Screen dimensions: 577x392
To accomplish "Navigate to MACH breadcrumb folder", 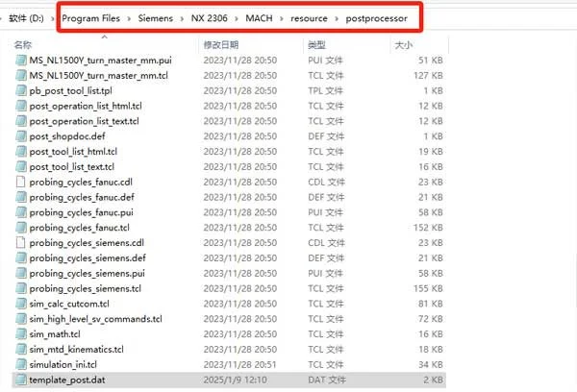I will point(259,18).
